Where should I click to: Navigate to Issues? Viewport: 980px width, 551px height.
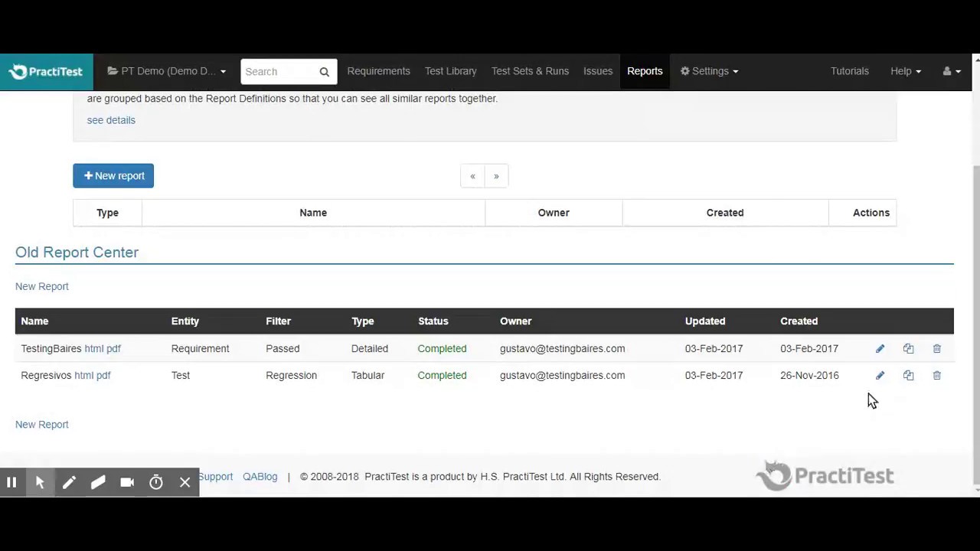tap(598, 71)
